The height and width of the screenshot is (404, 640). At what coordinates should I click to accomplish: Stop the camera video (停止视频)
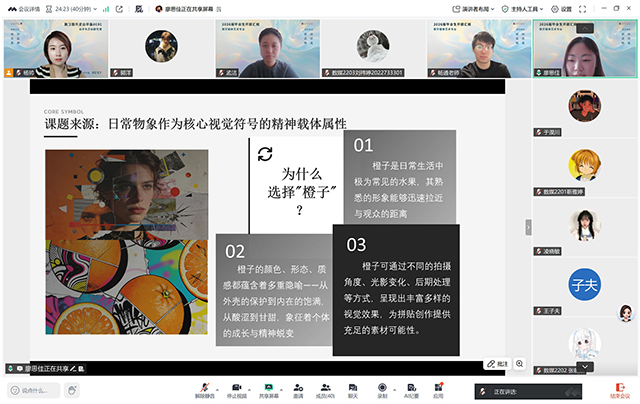pos(236,388)
